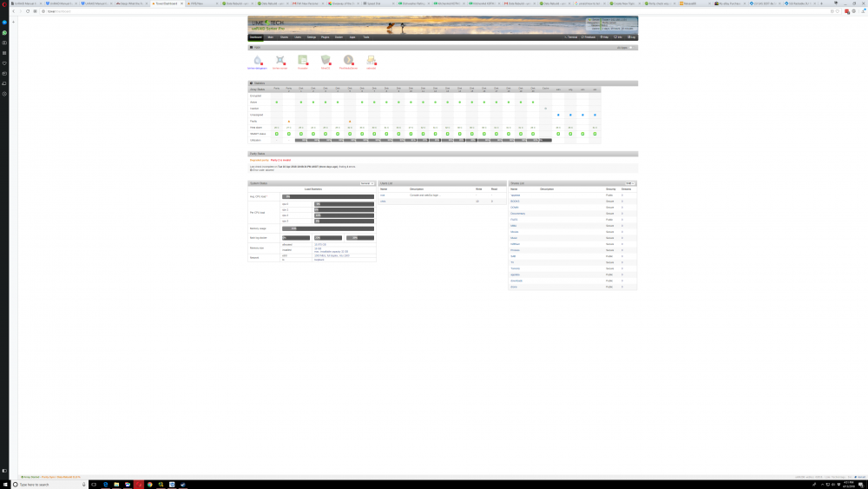Open the Users tab

[298, 37]
